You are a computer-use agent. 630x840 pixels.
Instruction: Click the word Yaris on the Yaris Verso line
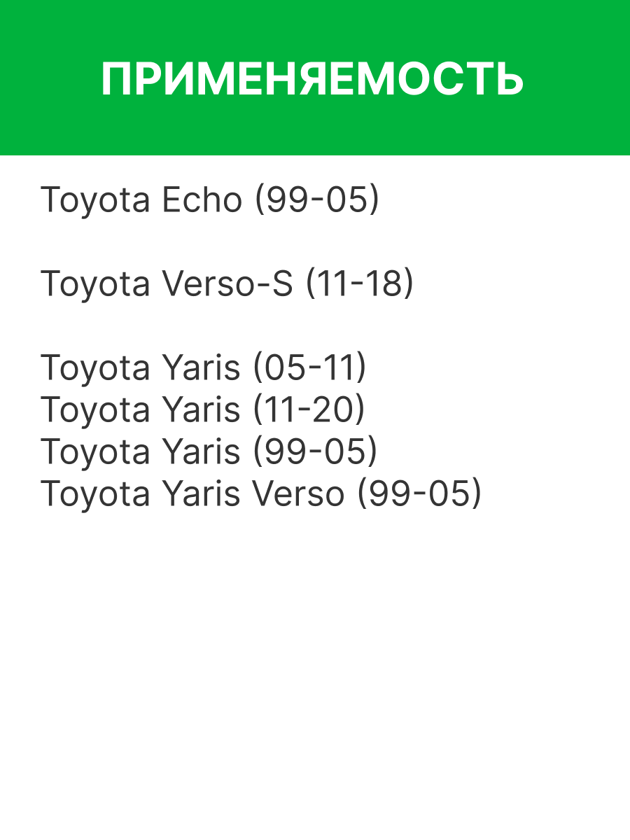pos(201,494)
